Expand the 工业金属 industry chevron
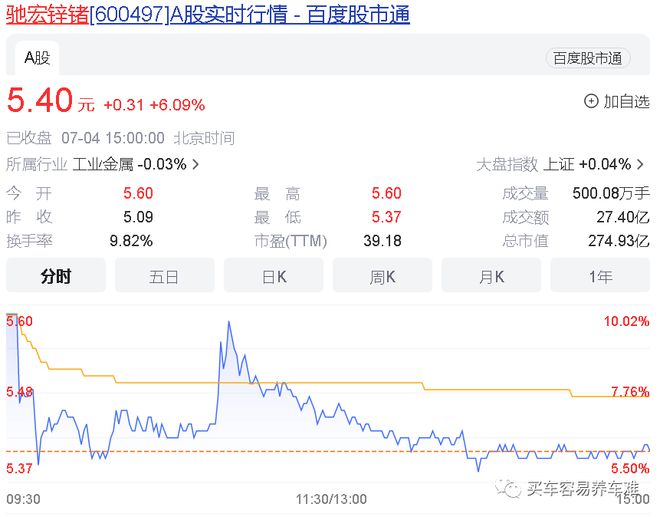The height and width of the screenshot is (517, 660). [195, 164]
